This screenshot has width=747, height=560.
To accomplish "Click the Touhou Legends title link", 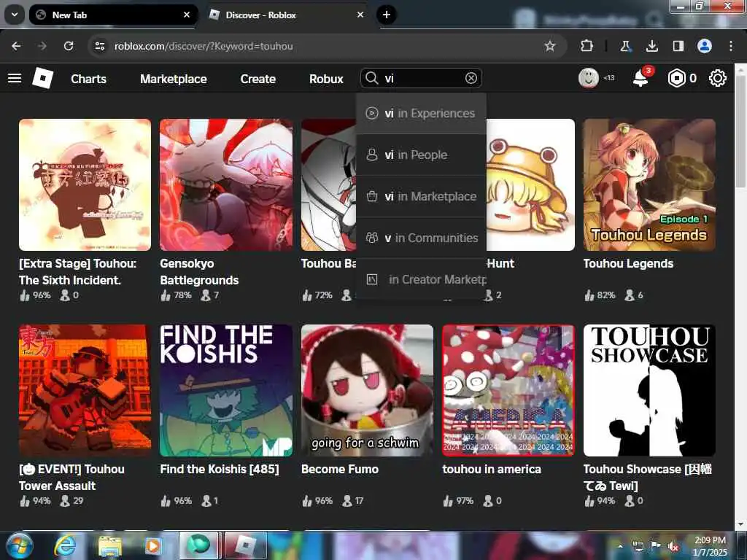I will pyautogui.click(x=628, y=264).
